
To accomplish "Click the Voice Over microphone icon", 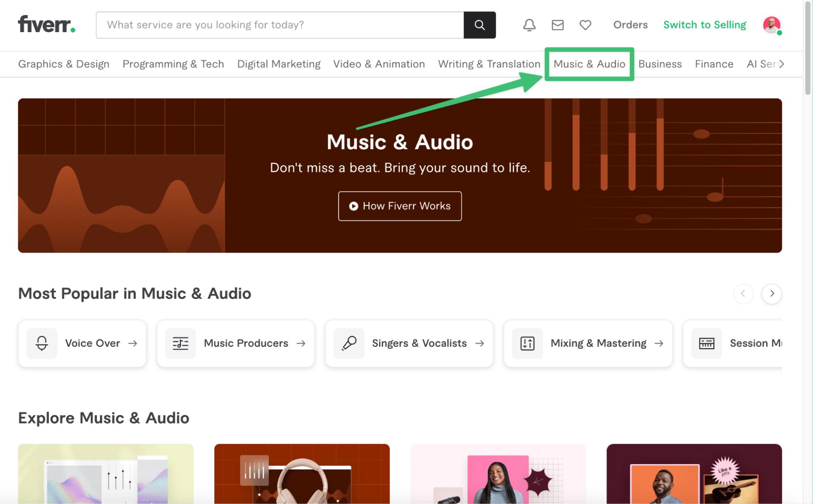I will [42, 343].
